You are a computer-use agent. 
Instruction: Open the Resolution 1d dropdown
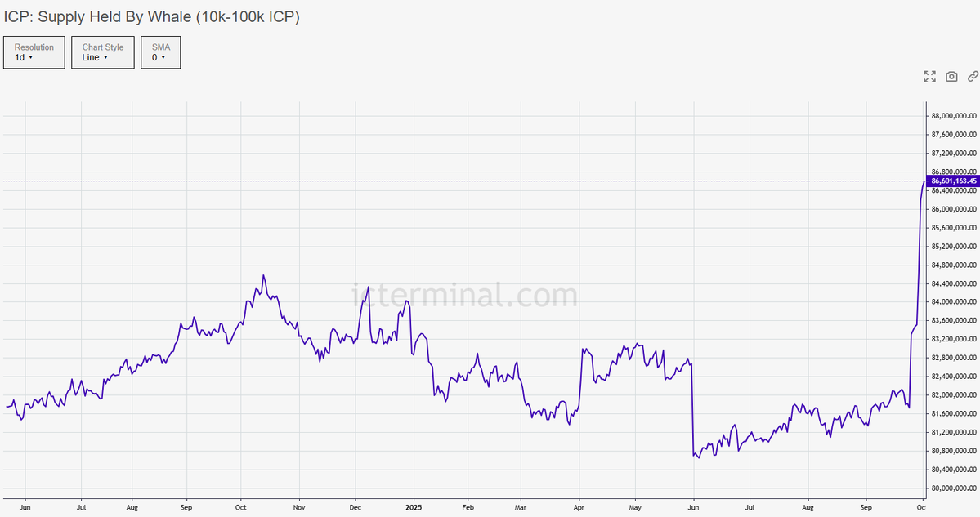click(34, 52)
